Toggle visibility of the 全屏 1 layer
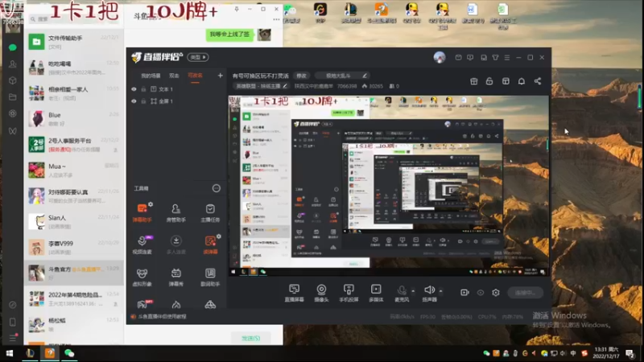The height and width of the screenshot is (362, 644). (134, 101)
